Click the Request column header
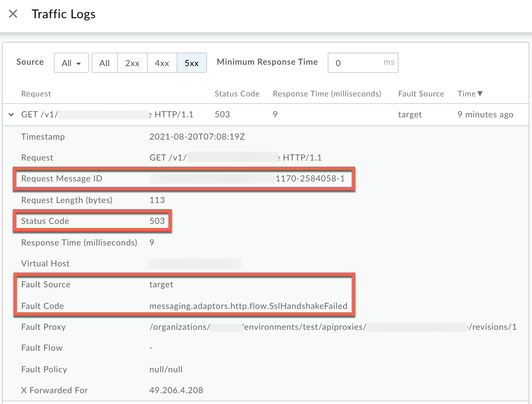Viewport: 532px width, 404px height. [x=36, y=94]
